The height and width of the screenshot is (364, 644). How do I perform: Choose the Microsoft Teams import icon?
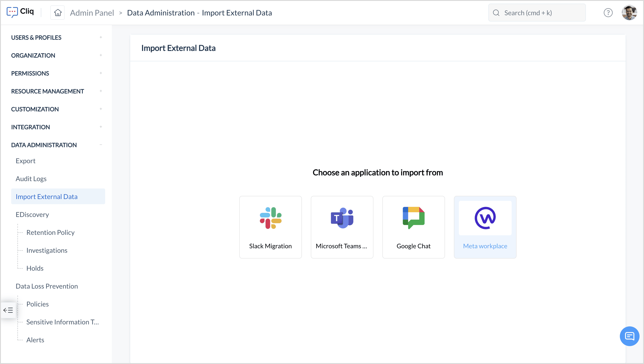342,218
